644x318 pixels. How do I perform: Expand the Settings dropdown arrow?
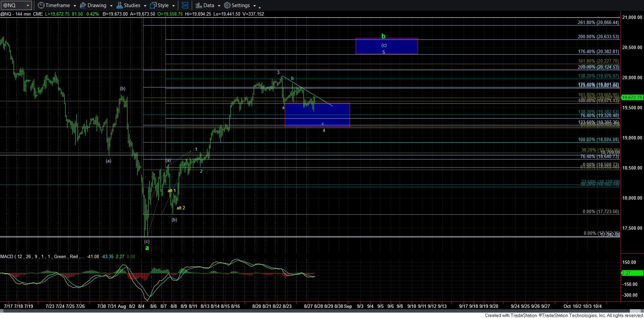click(254, 6)
